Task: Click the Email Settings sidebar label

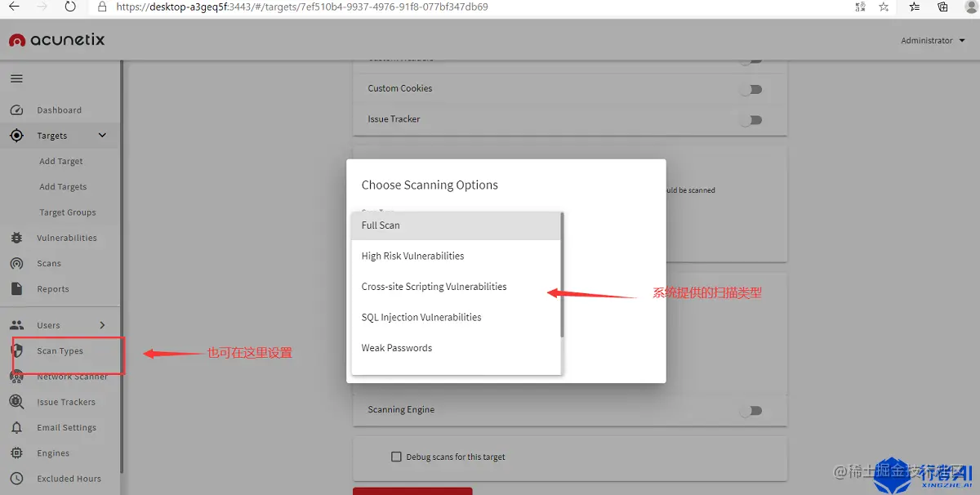Action: pos(67,427)
